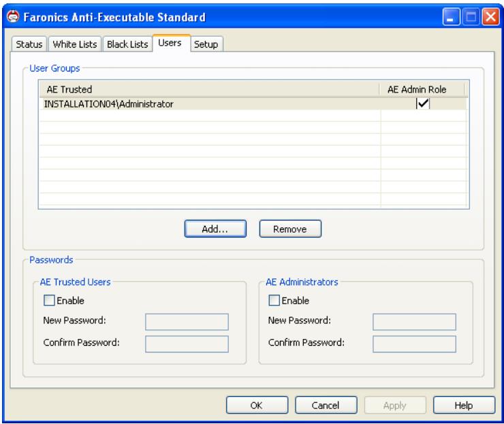Click the Cancel button
The image size is (504, 424).
point(326,405)
